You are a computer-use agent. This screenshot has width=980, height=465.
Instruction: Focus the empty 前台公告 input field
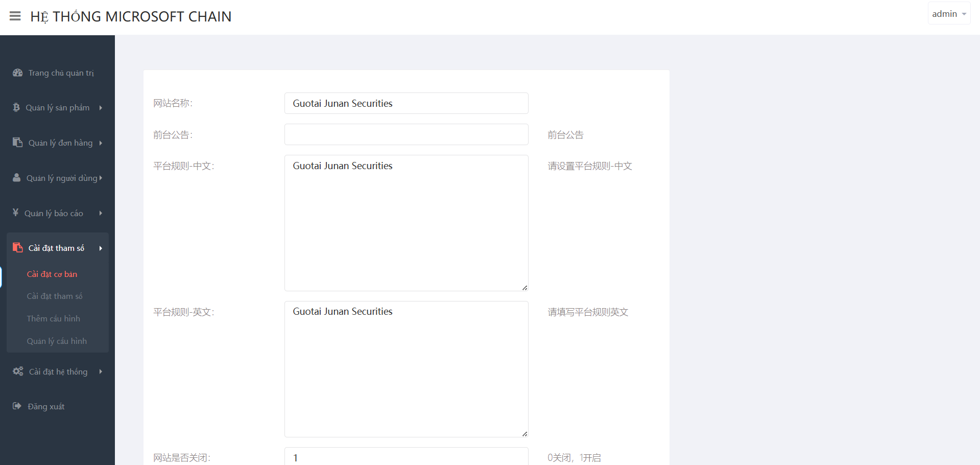tap(407, 134)
